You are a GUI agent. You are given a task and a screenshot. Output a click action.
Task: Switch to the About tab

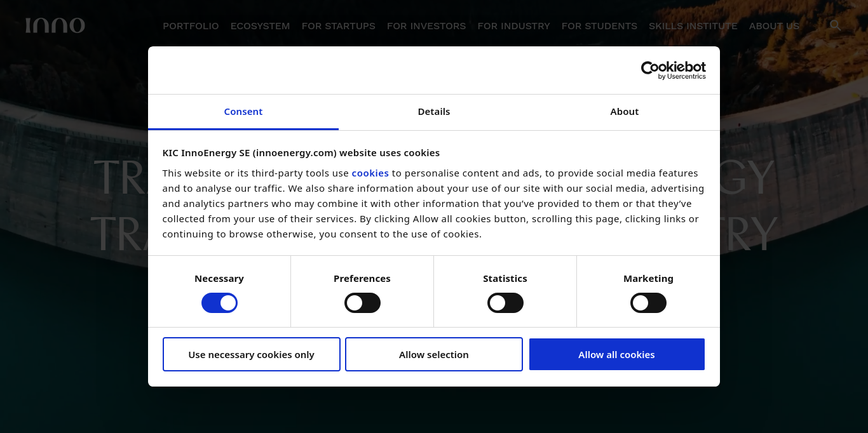(x=625, y=112)
